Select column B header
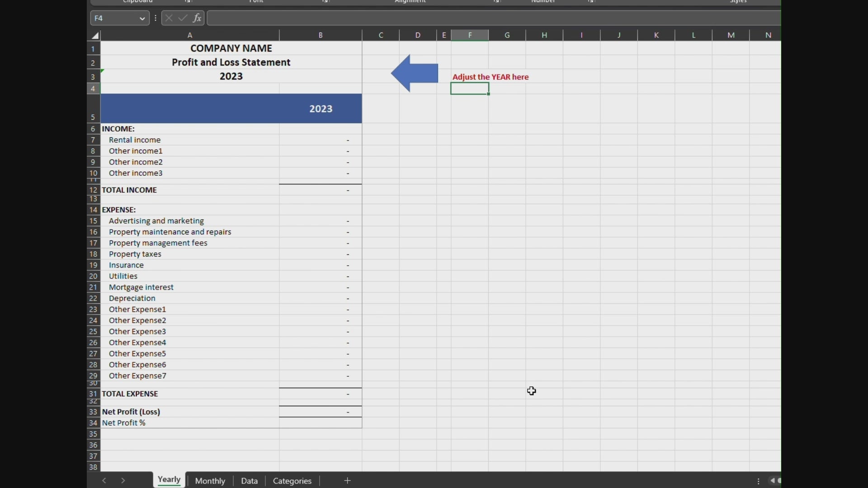Screen dimensions: 868x488 321,35
